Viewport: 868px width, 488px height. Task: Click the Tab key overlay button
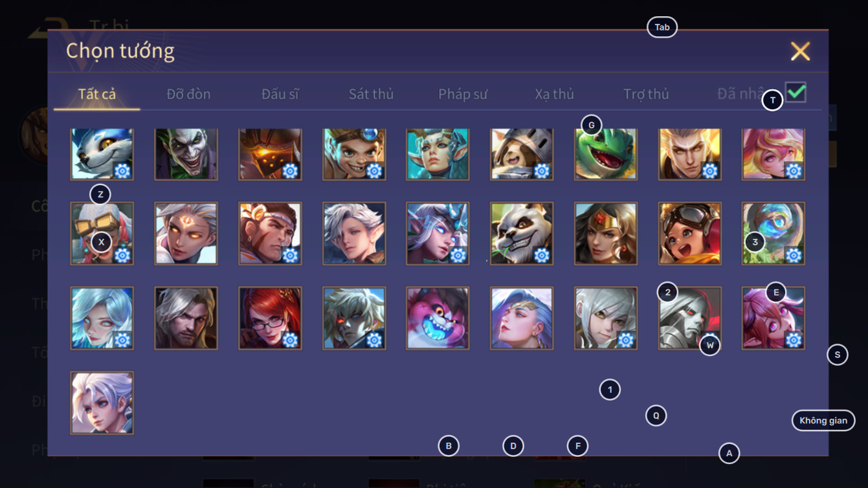coord(662,27)
